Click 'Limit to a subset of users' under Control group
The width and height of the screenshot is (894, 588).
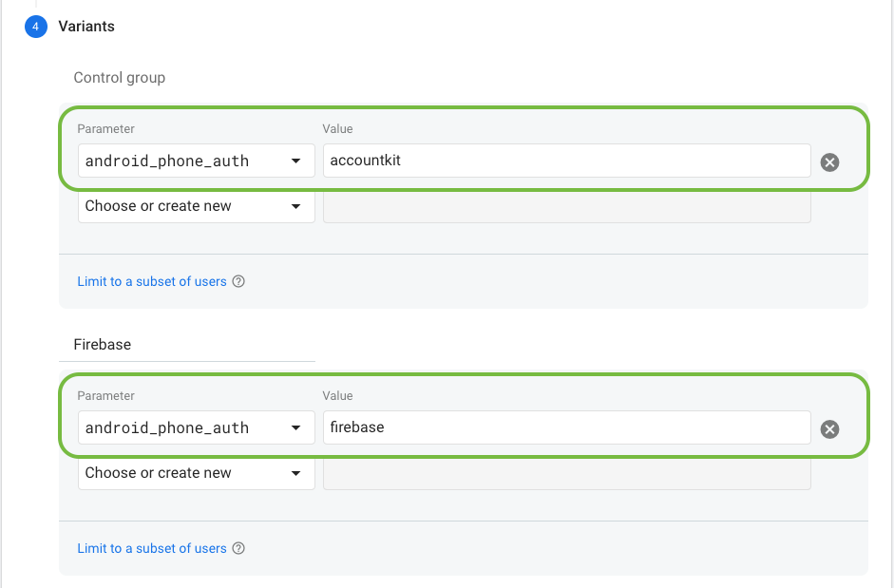[152, 281]
